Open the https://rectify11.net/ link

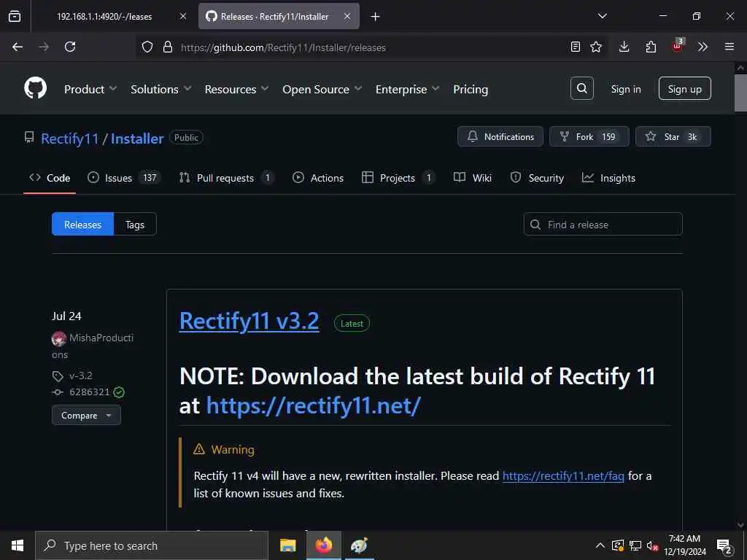314,406
